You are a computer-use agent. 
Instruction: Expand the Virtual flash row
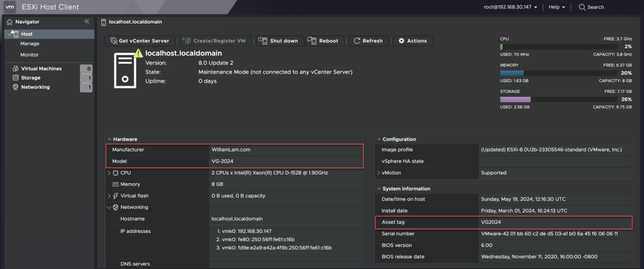click(109, 196)
